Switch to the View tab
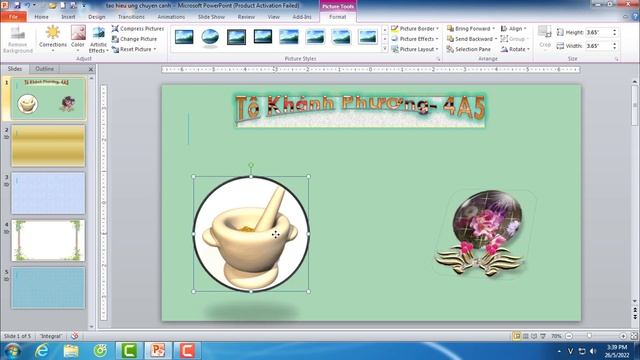The width and height of the screenshot is (640, 360). coord(273,17)
